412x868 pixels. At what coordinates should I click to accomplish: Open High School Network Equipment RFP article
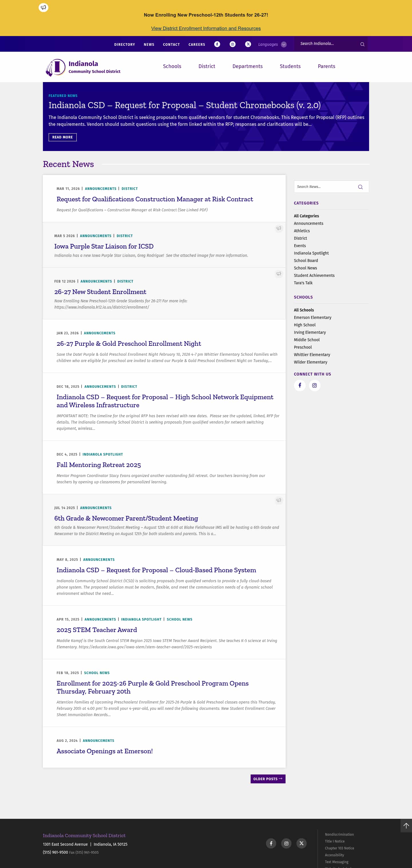click(x=165, y=401)
